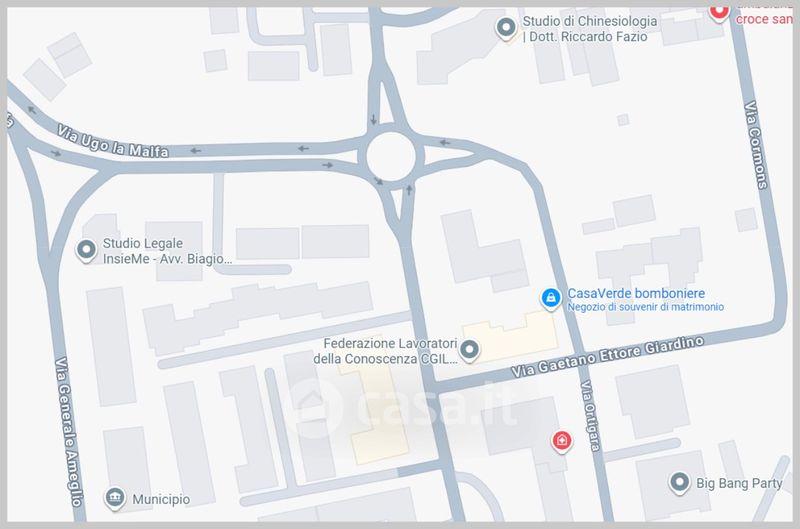Click the Big Bang Party pin icon
Screen dimensions: 800x529
click(680, 482)
